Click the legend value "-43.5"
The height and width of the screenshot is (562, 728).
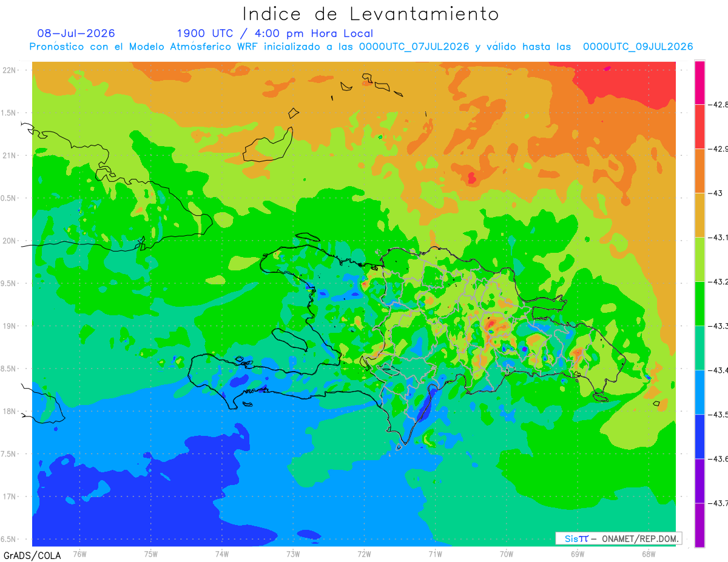(718, 415)
